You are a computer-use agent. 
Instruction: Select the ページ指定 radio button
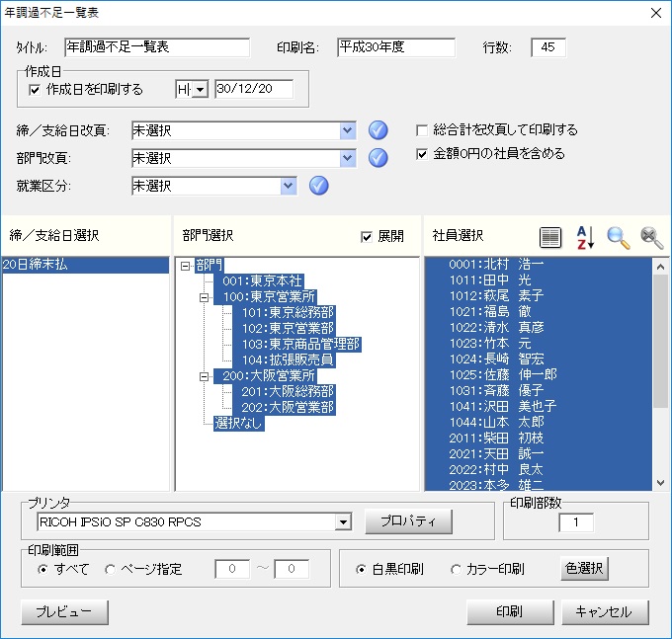110,569
